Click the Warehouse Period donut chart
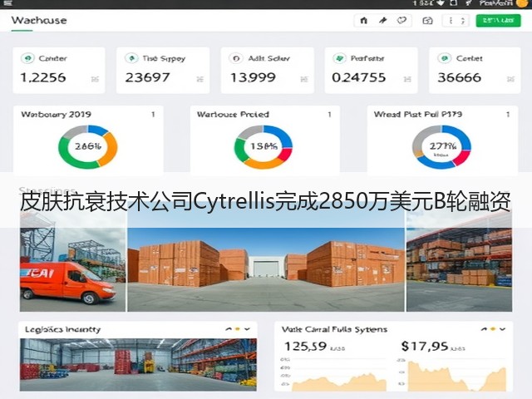The height and width of the screenshot is (399, 532). click(264, 146)
